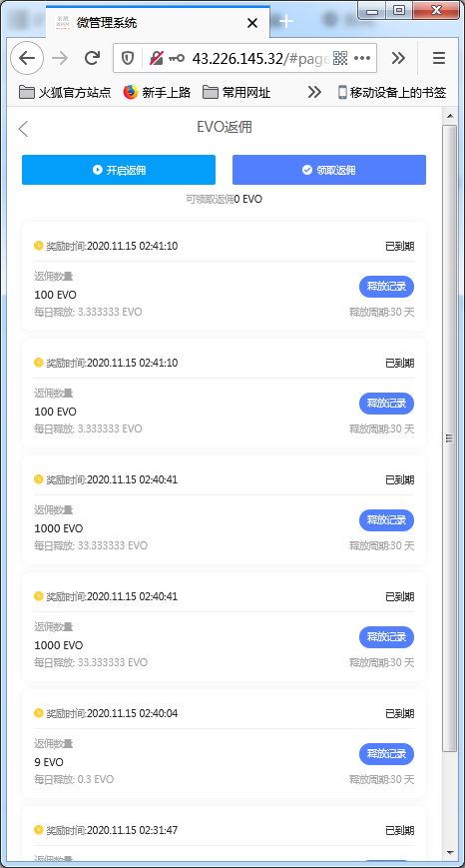Open the shield tracking protection icon

coord(128,58)
